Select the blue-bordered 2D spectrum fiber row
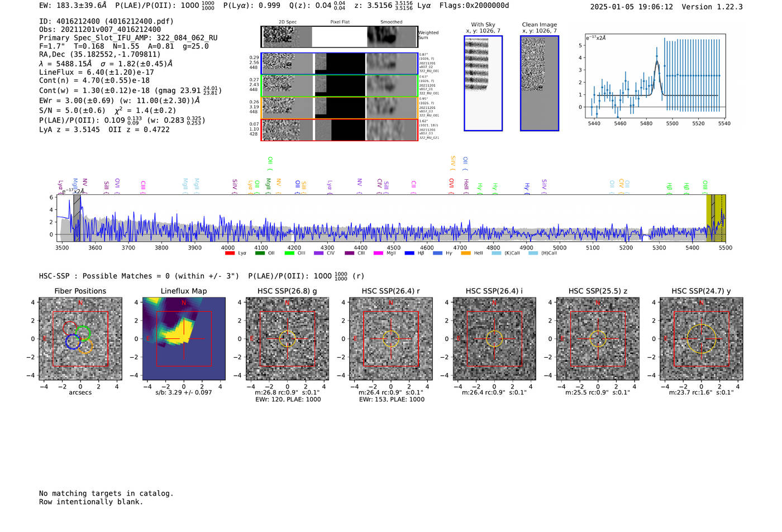Viewport: 782px width, 532px height. [340, 64]
